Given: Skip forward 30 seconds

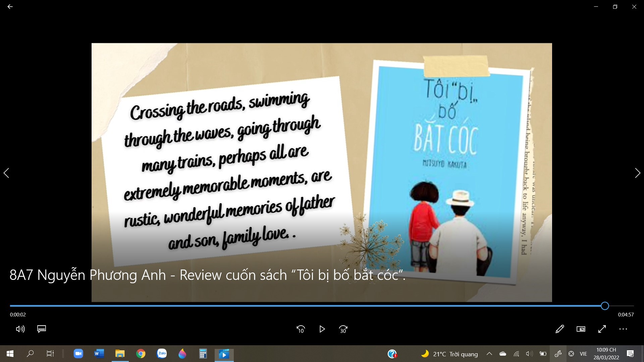Looking at the screenshot, I should [x=343, y=329].
